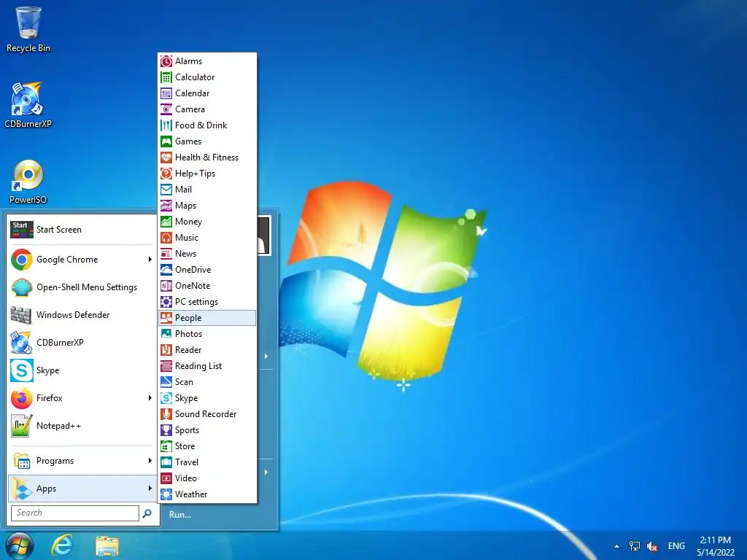Open the Calendar app icon
This screenshot has height=560, width=747.
166,93
